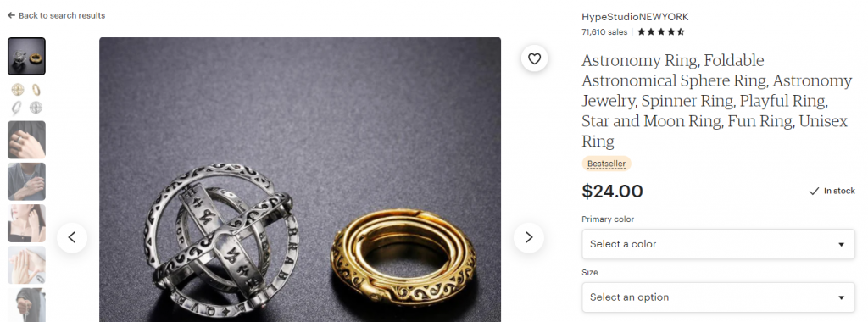Select thumbnail of woman with necklace

(x=26, y=224)
